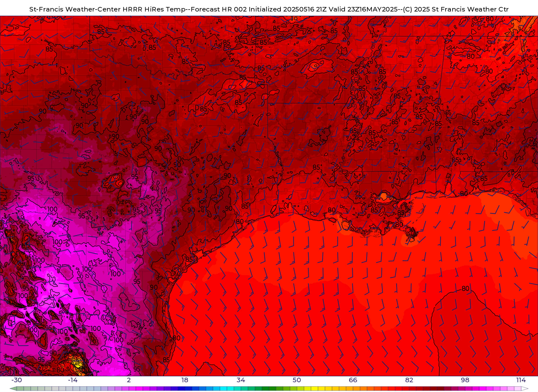Pick the color bar swatch under the 82 label

(412, 389)
